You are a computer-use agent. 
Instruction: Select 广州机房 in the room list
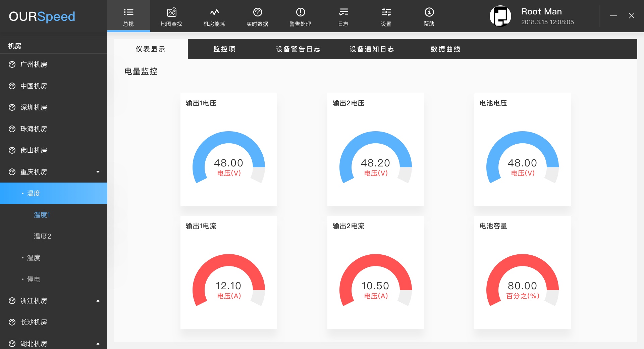coord(34,64)
